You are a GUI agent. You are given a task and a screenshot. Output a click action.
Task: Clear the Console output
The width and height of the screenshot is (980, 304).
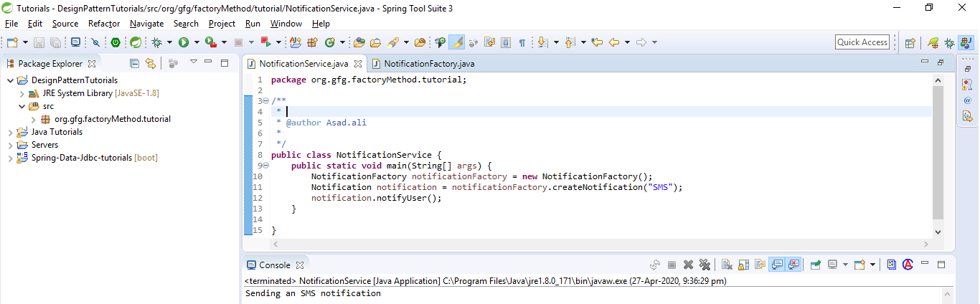coord(726,265)
